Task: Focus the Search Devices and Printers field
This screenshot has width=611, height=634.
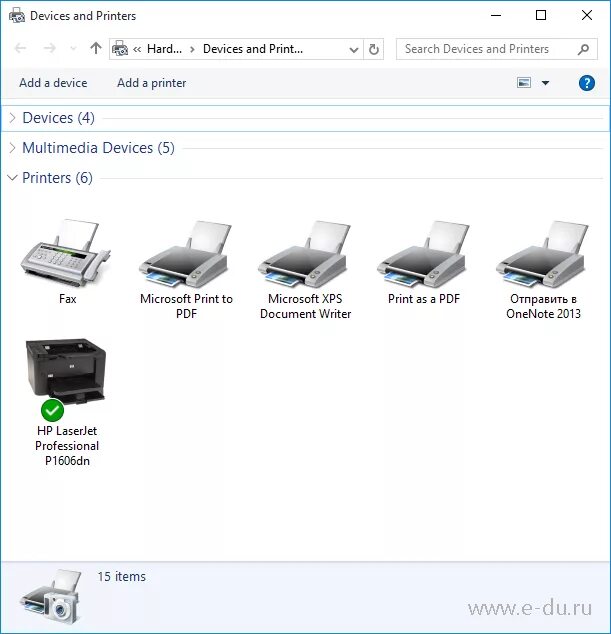Action: click(x=497, y=49)
